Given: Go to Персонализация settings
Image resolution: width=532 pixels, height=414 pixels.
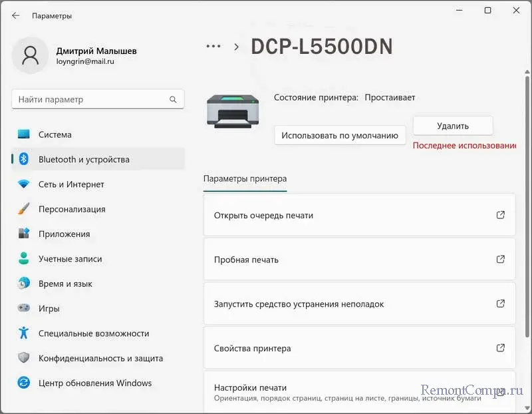Looking at the screenshot, I should 72,209.
